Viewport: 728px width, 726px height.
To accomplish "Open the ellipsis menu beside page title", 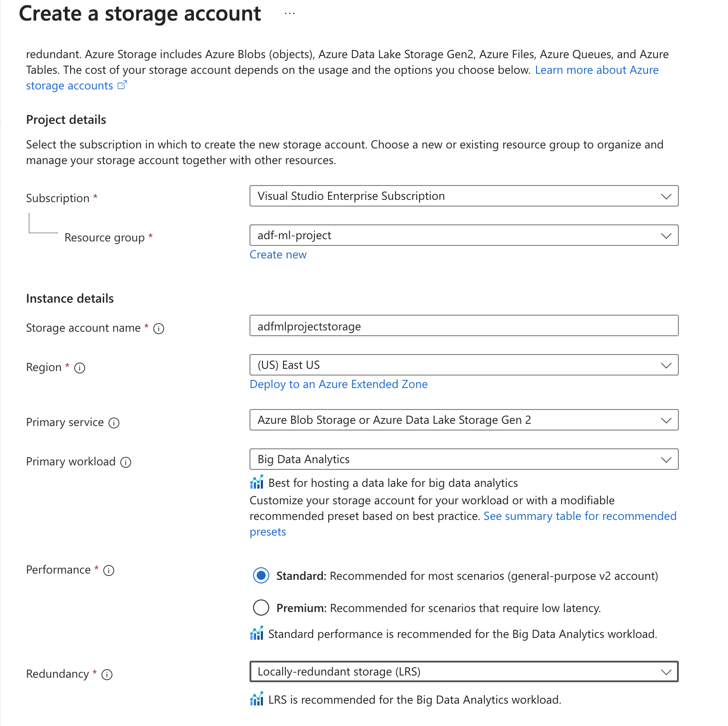I will [x=290, y=13].
